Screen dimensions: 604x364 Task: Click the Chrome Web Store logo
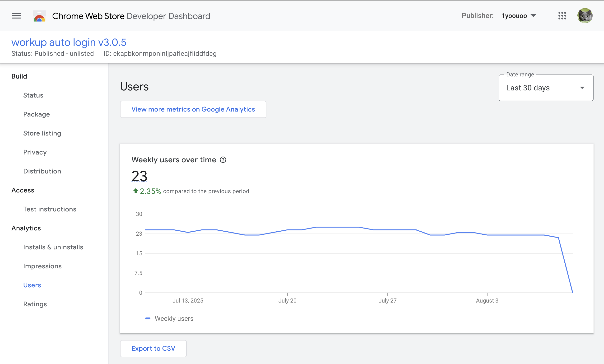tap(39, 16)
